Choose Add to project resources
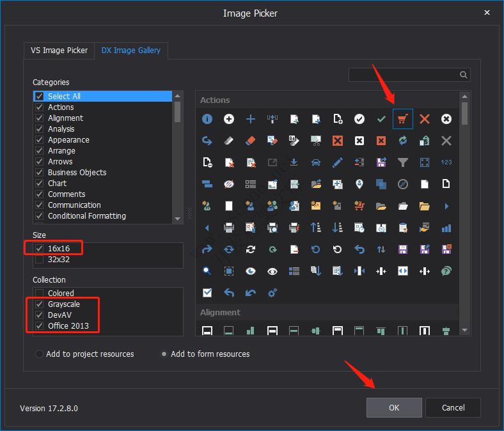The width and height of the screenshot is (504, 431). click(40, 354)
